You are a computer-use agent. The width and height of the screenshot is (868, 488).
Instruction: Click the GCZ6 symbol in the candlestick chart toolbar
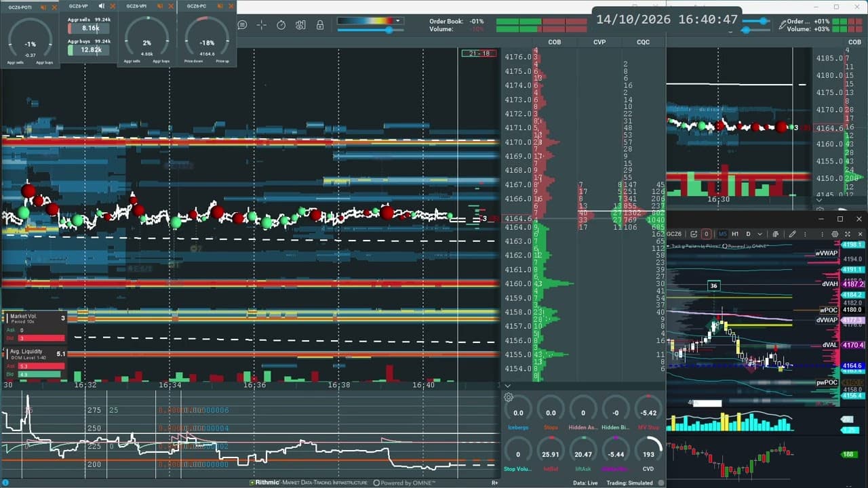(x=674, y=234)
